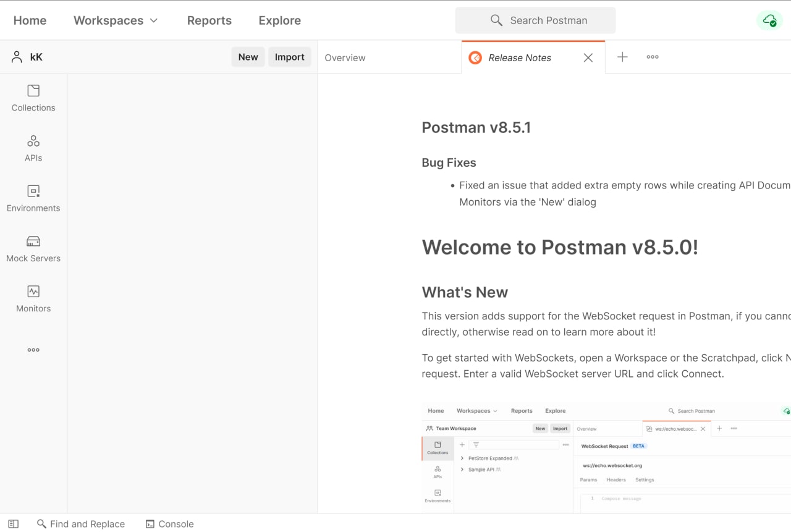
Task: Open the Console panel
Action: tap(170, 524)
